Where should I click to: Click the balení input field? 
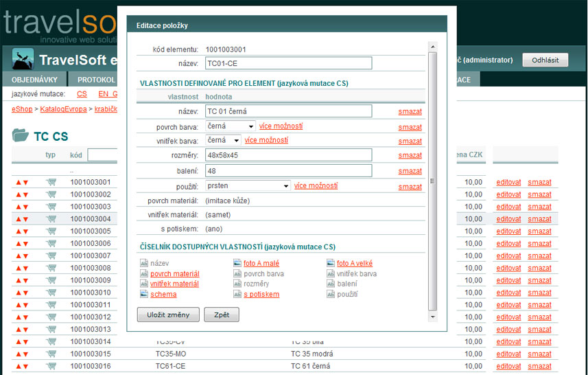click(x=288, y=171)
